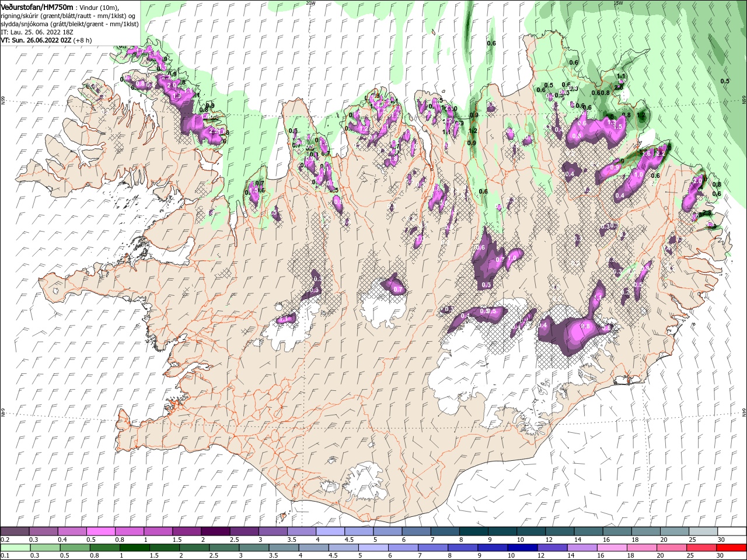The height and width of the screenshot is (560, 747).
Task: Click the 'Vindur (10m)' text in header
Action: click(99, 7)
